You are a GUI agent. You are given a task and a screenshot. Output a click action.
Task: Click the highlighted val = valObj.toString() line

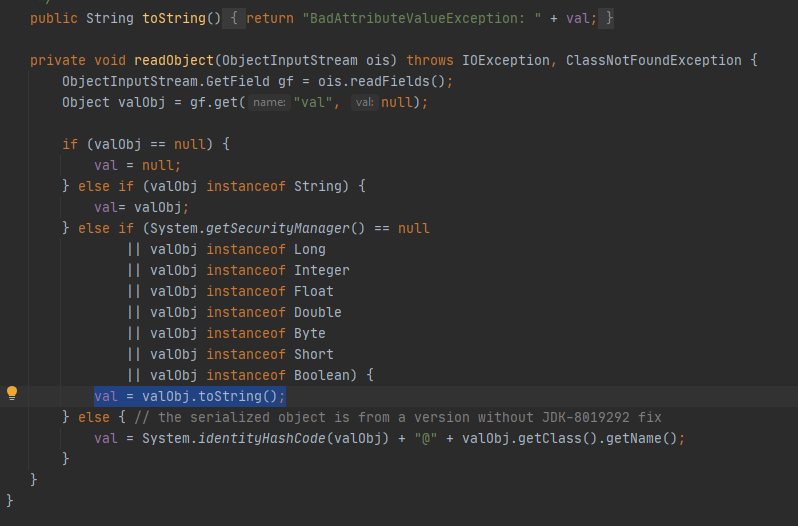190,396
